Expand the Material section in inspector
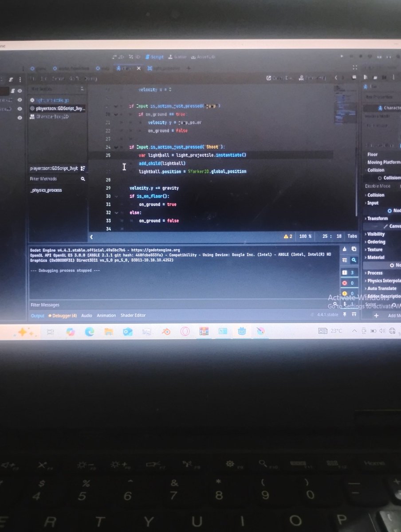The height and width of the screenshot is (532, 401). [x=375, y=258]
